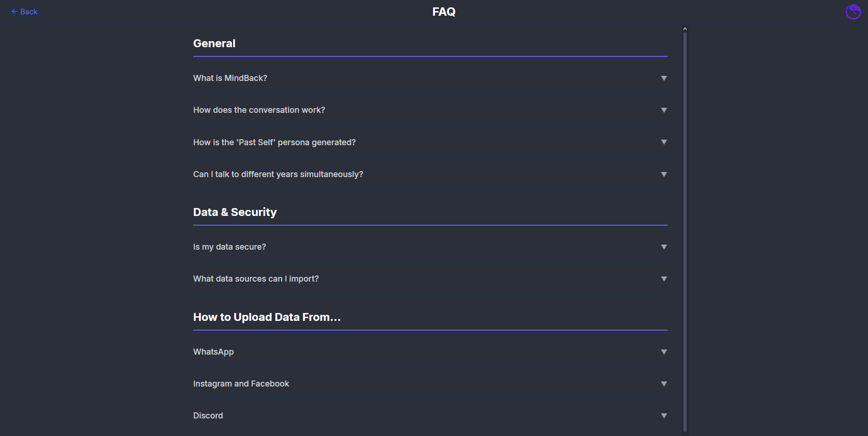
Task: Click the scrollbar up arrow
Action: click(685, 29)
